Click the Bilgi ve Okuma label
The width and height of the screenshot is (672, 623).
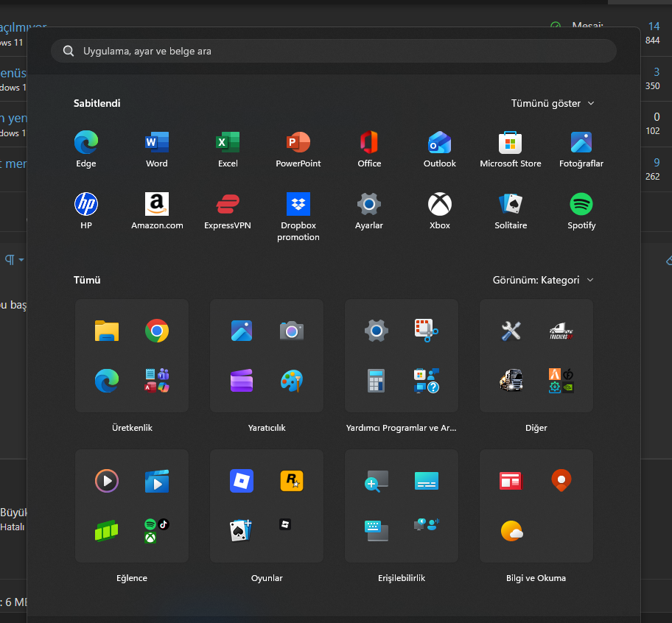point(536,578)
